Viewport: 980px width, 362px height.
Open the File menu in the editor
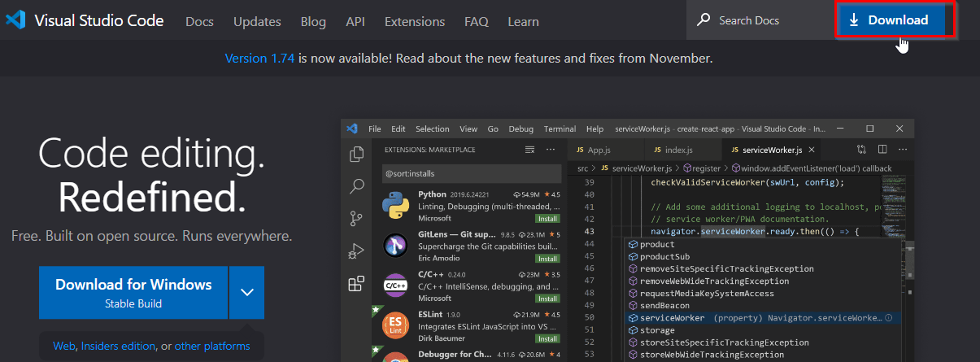click(375, 129)
